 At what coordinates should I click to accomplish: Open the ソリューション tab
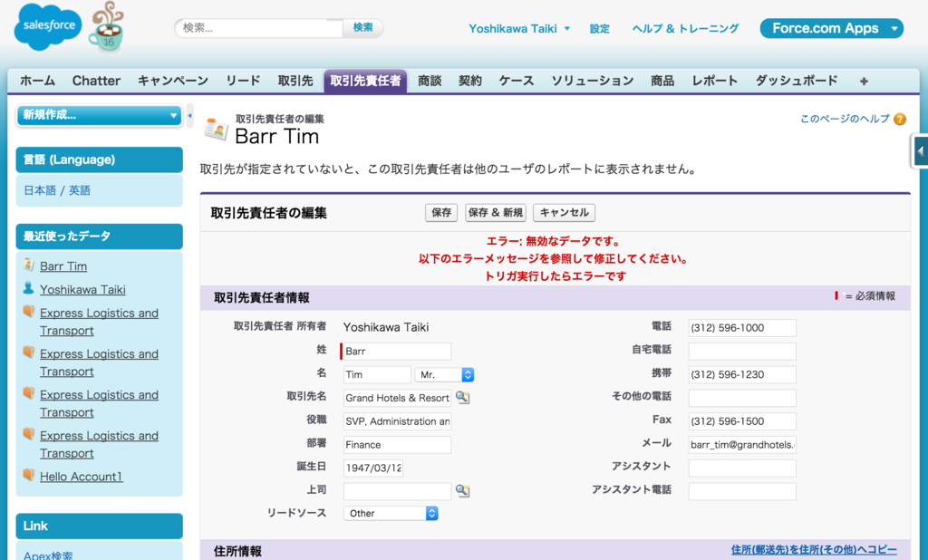click(593, 81)
